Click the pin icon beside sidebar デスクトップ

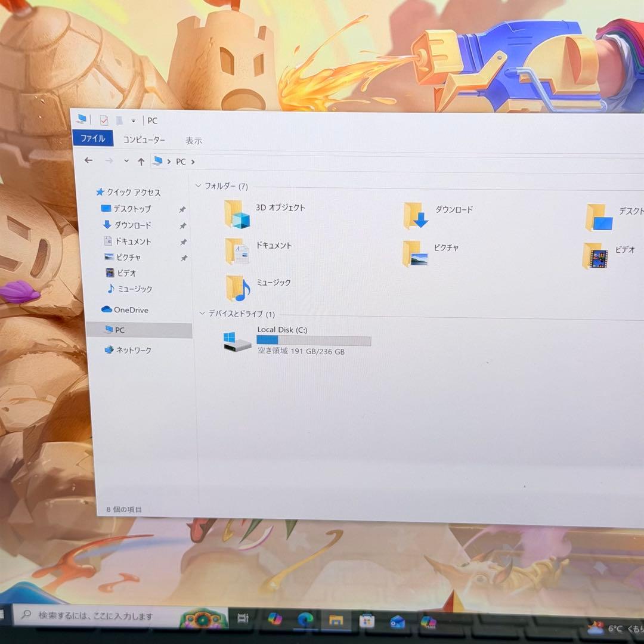tap(182, 210)
